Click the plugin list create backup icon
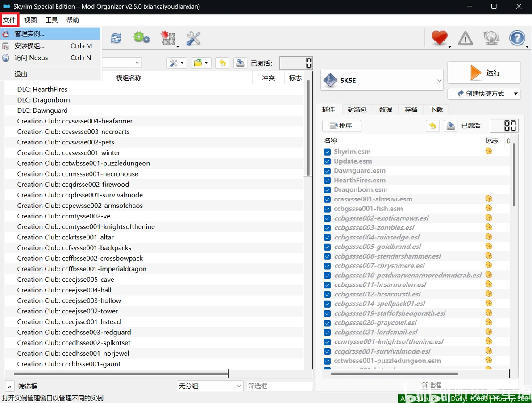532x403 pixels. (451, 126)
